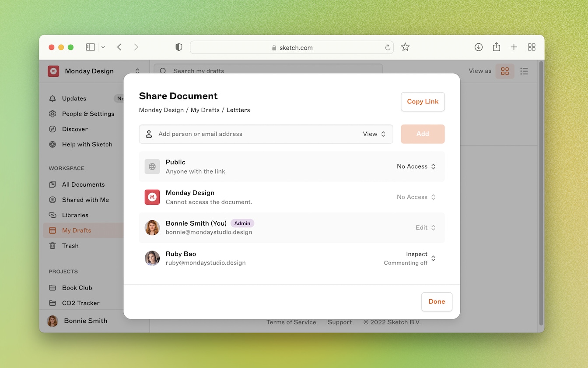The height and width of the screenshot is (368, 588).
Task: Click the Public globe icon
Action: [x=152, y=166]
